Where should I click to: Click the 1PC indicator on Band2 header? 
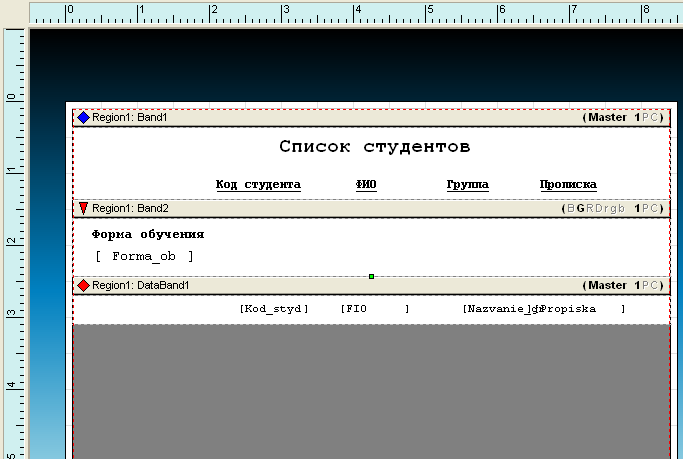[646, 208]
